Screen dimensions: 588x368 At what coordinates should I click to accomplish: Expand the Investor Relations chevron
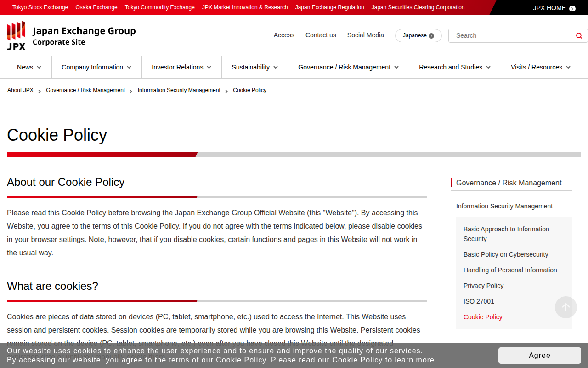click(209, 67)
